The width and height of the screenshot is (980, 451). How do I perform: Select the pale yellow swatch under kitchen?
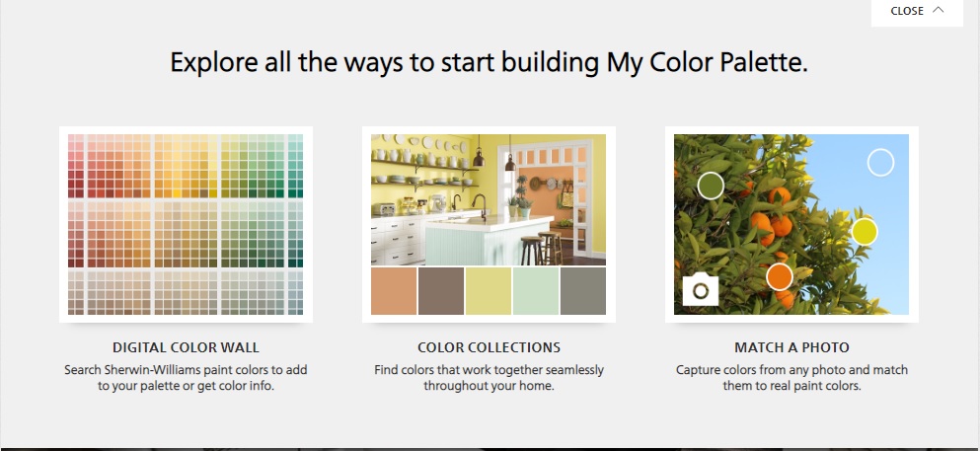pos(489,291)
